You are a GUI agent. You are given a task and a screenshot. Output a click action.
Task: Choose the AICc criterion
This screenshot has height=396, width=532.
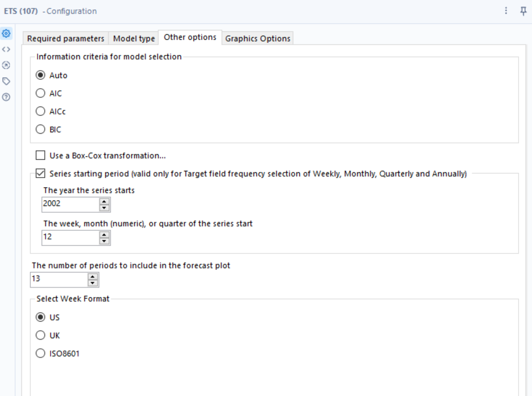tap(40, 111)
